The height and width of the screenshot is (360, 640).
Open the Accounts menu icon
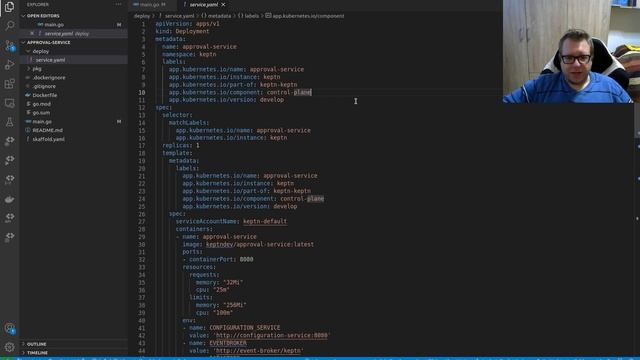point(9,328)
